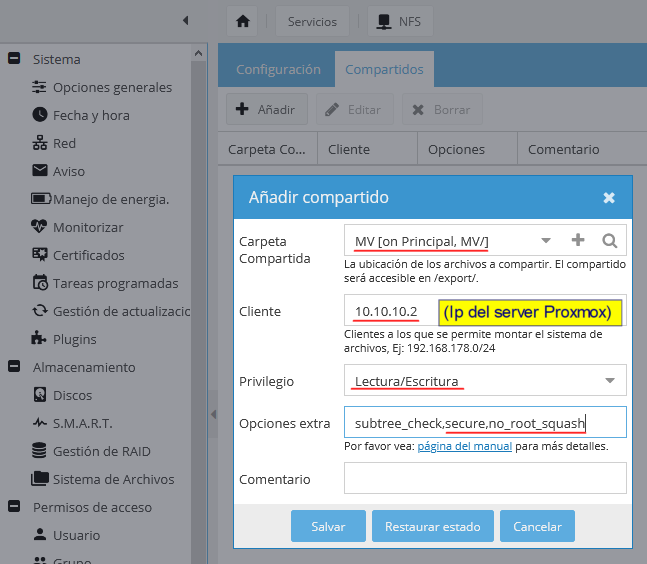
Task: Click the sidebar splitter collapse arrow
Action: coord(213,414)
